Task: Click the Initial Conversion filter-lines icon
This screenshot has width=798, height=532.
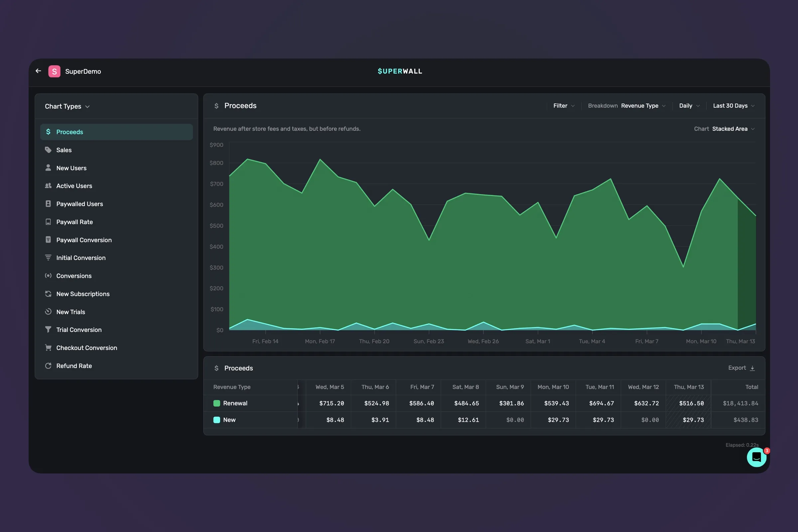Action: tap(48, 257)
